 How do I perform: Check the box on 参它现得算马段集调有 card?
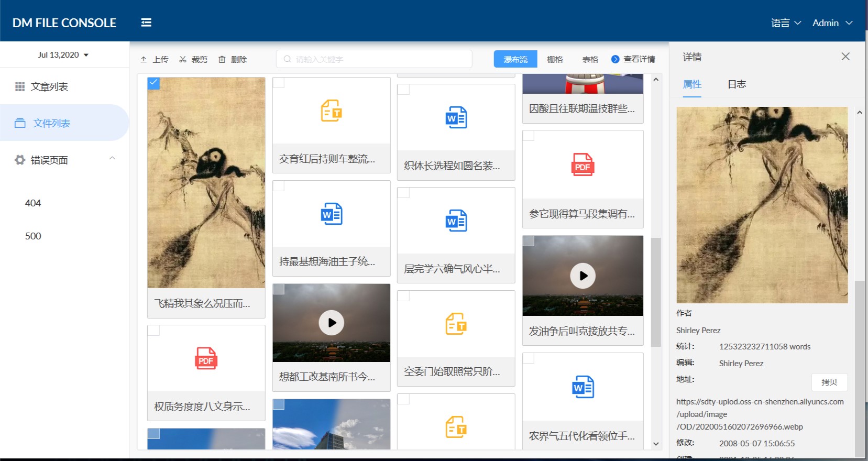click(529, 136)
